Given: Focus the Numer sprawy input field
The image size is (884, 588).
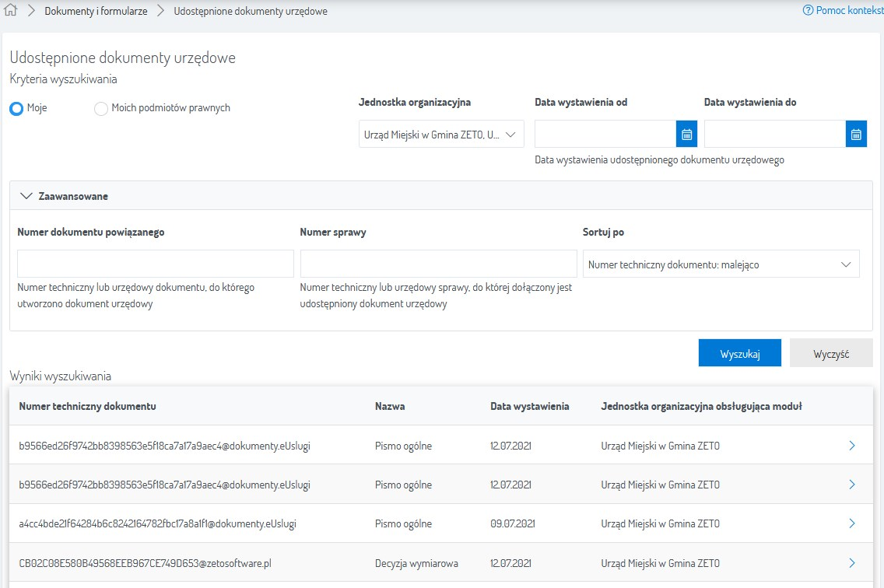Looking at the screenshot, I should tap(438, 264).
